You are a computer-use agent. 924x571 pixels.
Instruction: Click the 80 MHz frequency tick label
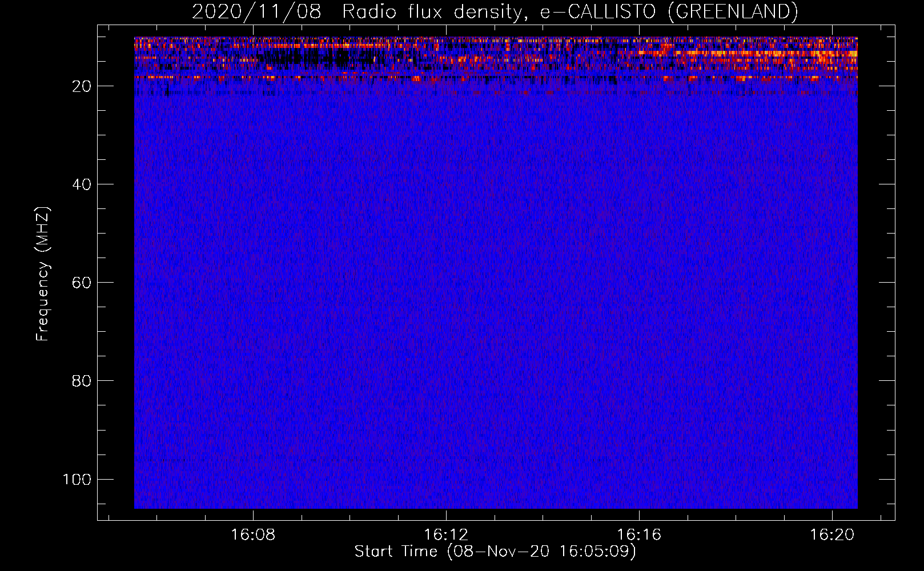[82, 381]
